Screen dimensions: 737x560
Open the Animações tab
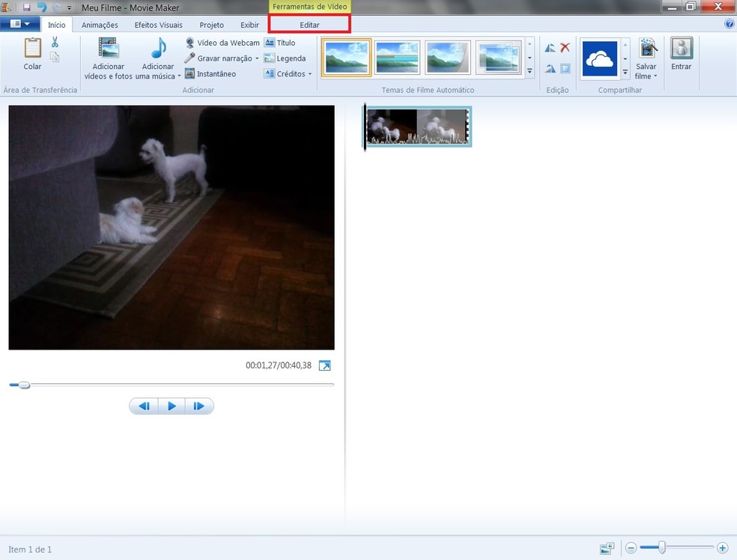pyautogui.click(x=100, y=24)
